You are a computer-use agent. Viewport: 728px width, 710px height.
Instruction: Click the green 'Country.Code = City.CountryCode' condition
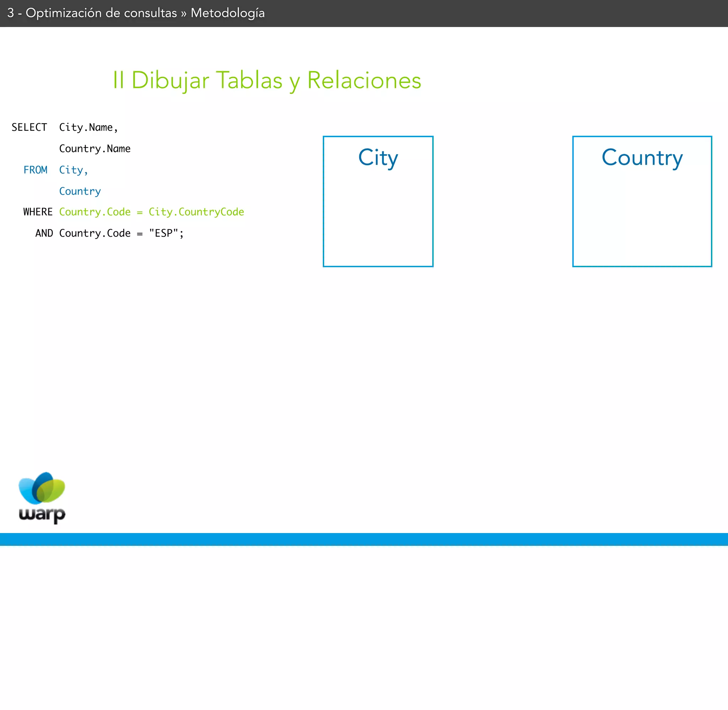[151, 212]
